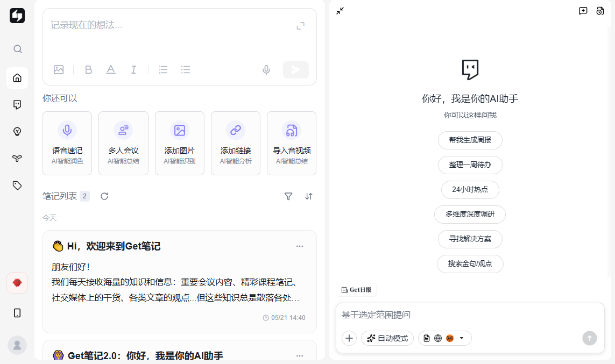
Task: Open the 添加图片 card
Action: pos(180,143)
